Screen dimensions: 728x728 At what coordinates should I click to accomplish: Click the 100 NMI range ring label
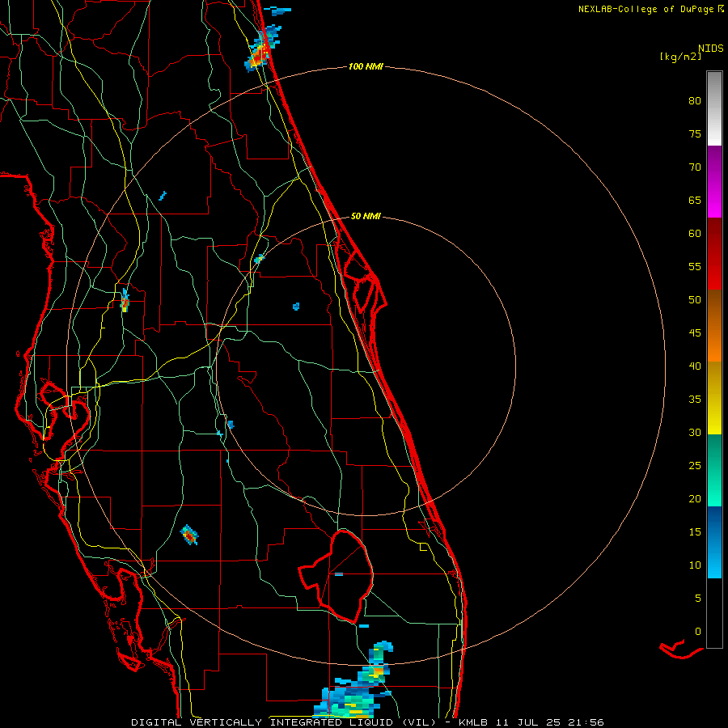pos(366,67)
